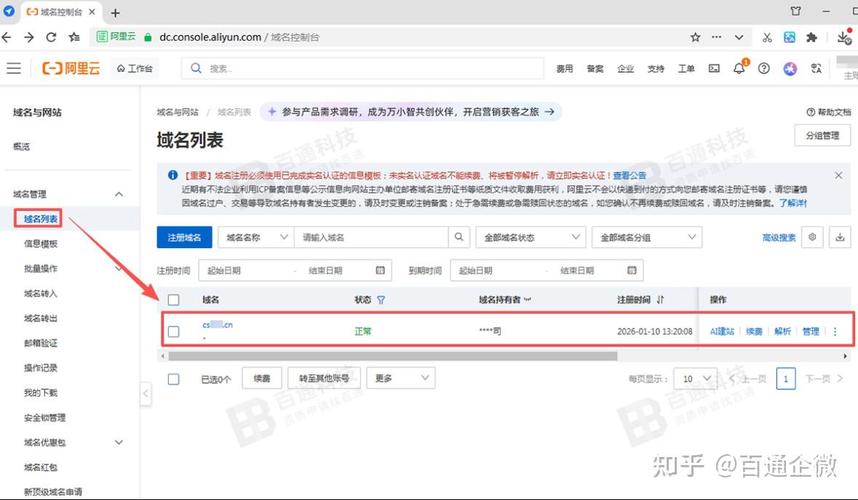Open the 查看公告 link in the notice
858x500 pixels.
pyautogui.click(x=629, y=175)
